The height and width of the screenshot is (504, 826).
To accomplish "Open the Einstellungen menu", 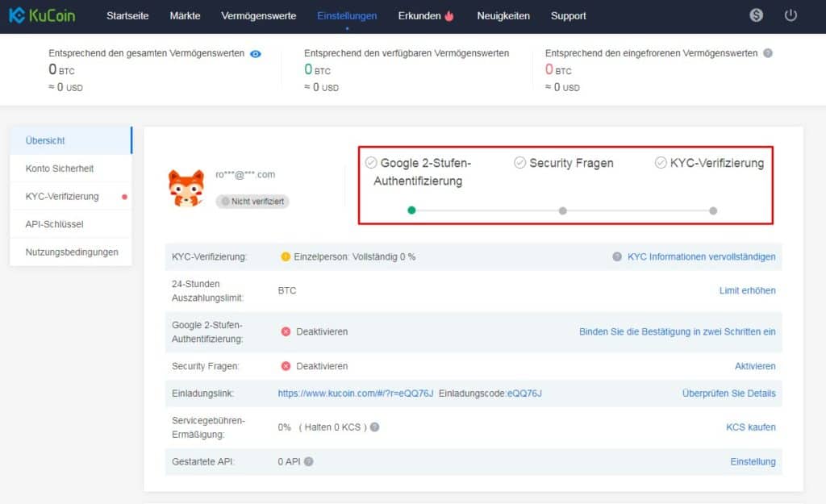I will [347, 15].
